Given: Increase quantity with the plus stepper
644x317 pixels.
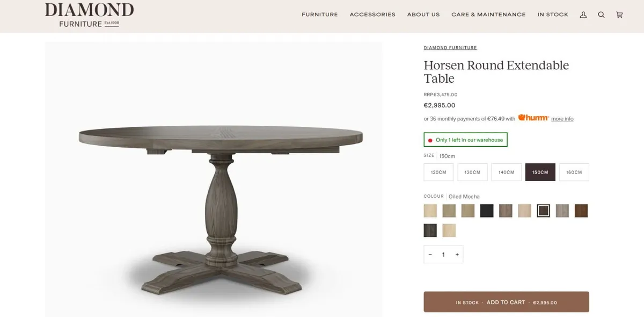Looking at the screenshot, I should click(x=457, y=254).
